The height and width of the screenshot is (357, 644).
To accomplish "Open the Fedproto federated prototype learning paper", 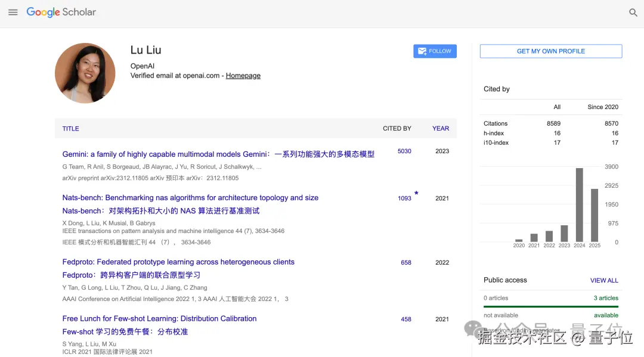I will (x=178, y=262).
